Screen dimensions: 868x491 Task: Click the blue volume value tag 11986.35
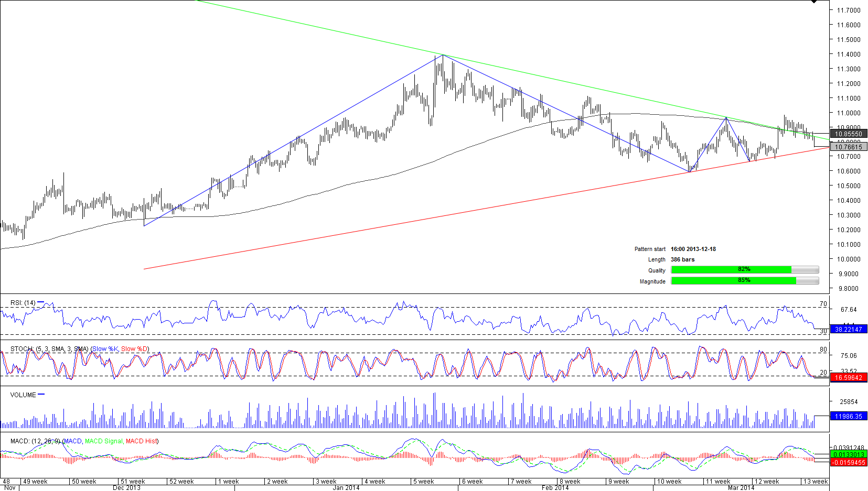(848, 417)
